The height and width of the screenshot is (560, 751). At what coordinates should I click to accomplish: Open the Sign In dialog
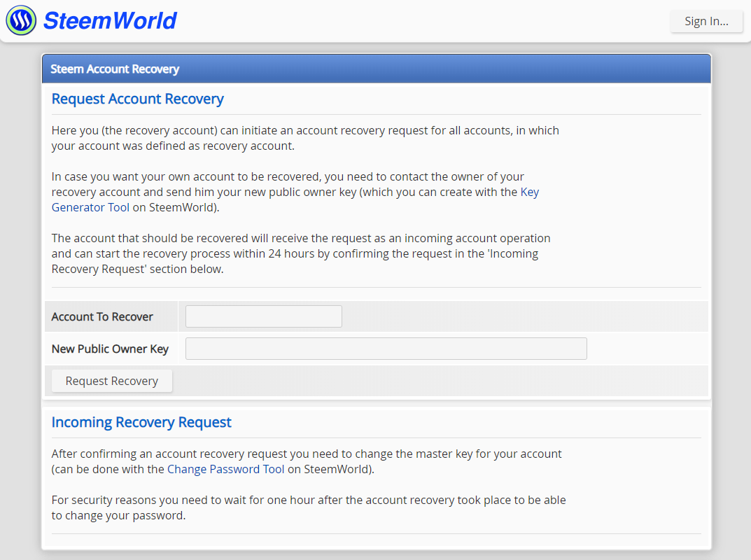(706, 21)
